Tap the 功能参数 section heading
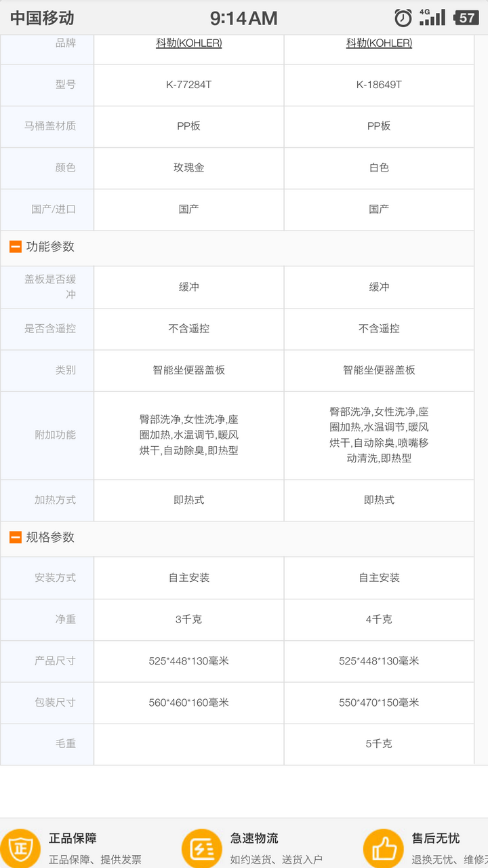 50,247
